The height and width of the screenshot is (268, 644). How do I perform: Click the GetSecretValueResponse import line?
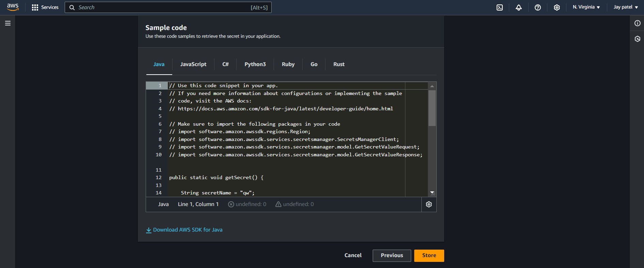296,155
